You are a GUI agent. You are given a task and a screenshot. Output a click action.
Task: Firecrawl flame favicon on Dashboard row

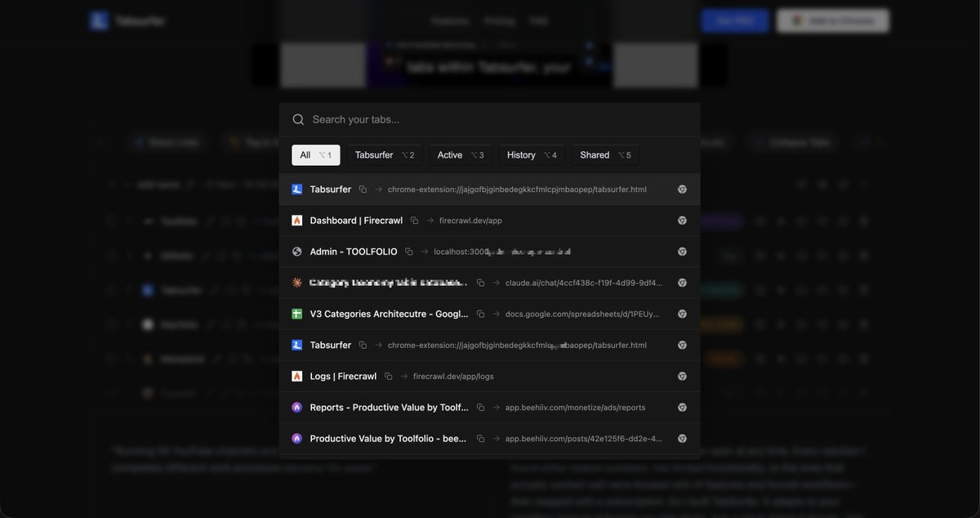click(297, 221)
